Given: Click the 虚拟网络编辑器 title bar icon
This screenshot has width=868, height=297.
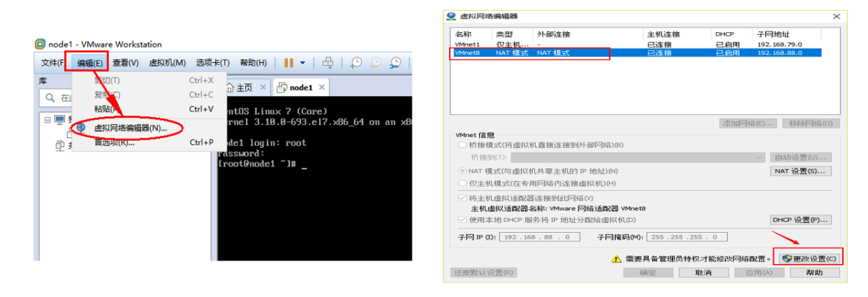Looking at the screenshot, I should pos(450,16).
